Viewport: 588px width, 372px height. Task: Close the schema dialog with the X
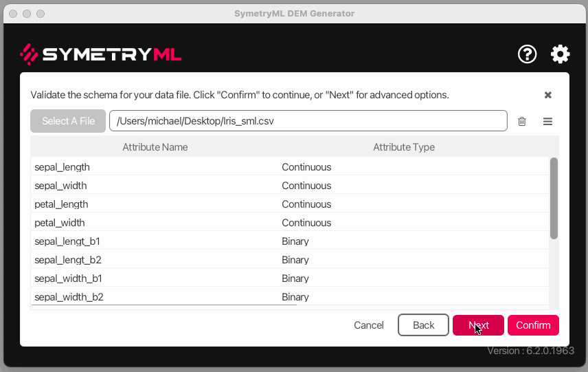pyautogui.click(x=548, y=95)
